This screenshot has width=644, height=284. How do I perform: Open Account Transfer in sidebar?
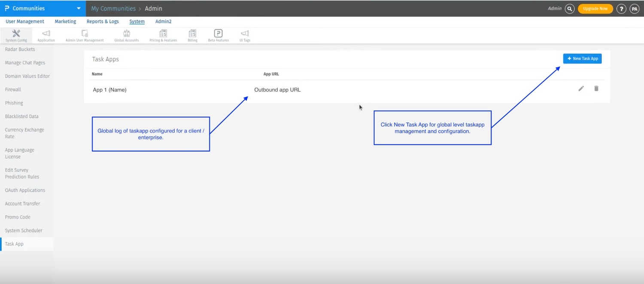(x=22, y=204)
